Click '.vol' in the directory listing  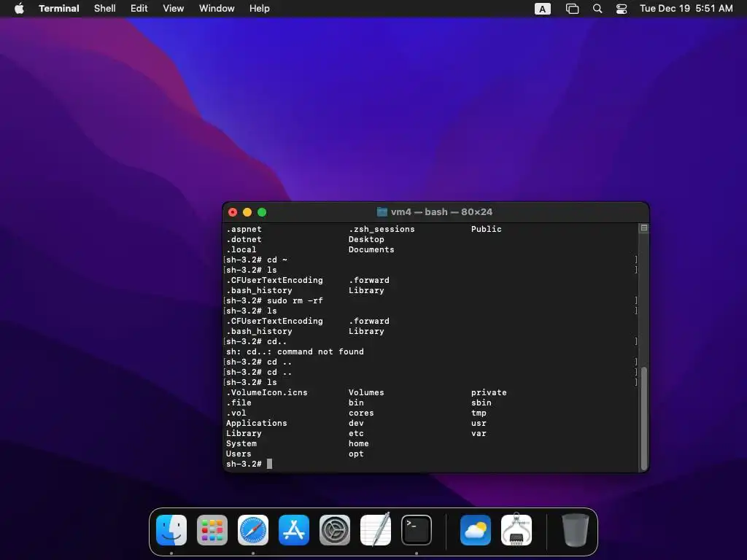click(x=236, y=413)
